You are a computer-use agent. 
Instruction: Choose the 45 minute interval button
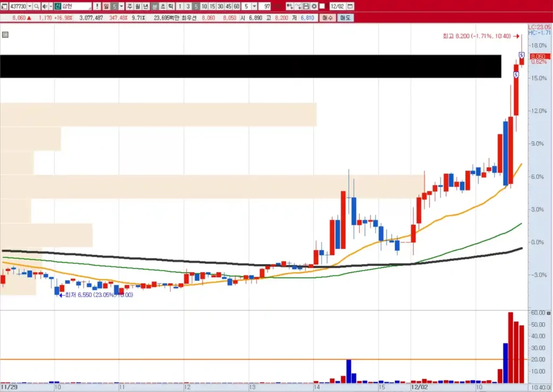[228, 6]
